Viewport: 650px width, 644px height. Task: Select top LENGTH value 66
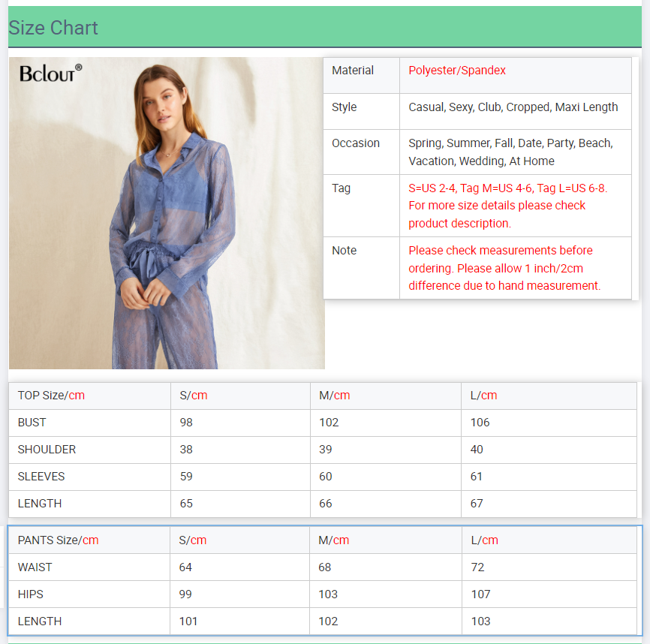pyautogui.click(x=326, y=504)
